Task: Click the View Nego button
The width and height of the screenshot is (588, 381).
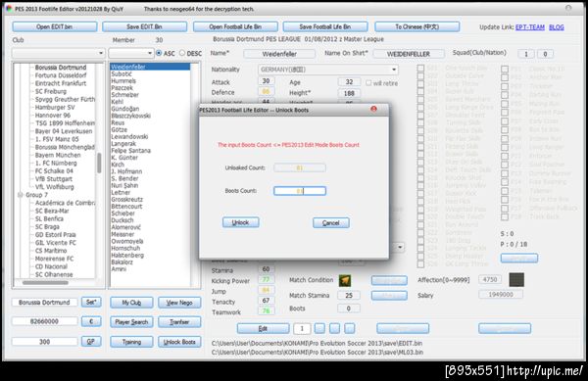Action: [179, 303]
